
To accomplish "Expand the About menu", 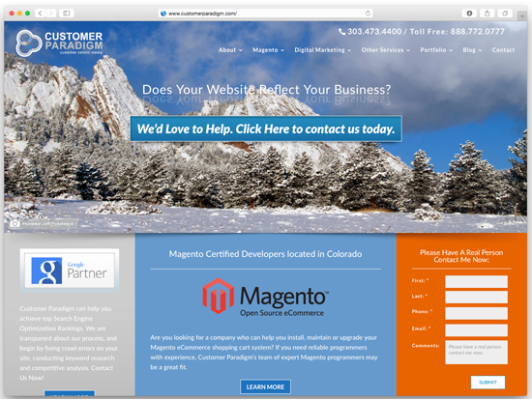I will (x=230, y=50).
